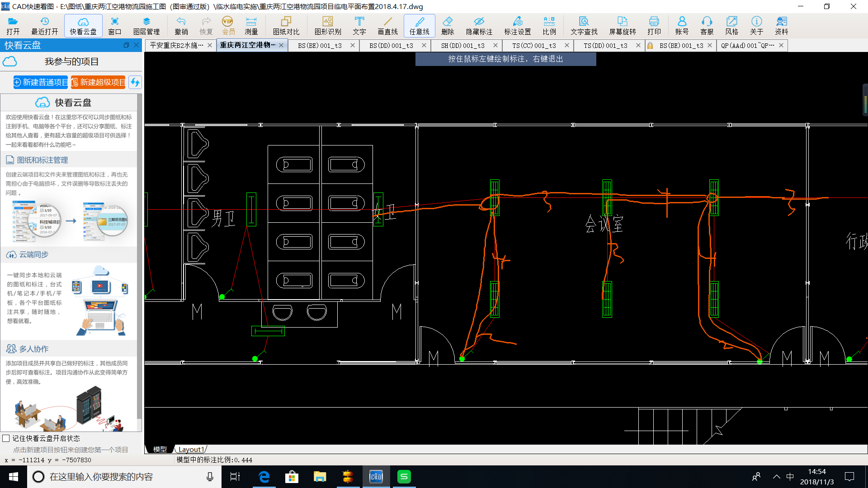Open the Windows Start menu

[14, 477]
